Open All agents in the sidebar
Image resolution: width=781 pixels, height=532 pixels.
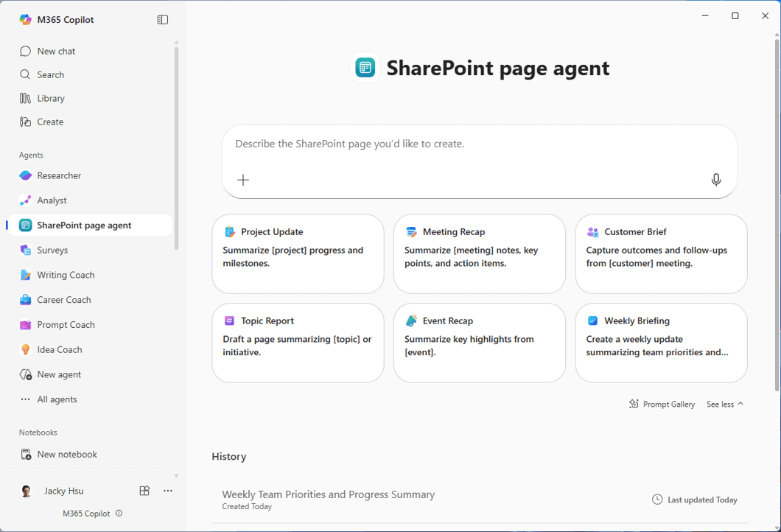pyautogui.click(x=57, y=399)
